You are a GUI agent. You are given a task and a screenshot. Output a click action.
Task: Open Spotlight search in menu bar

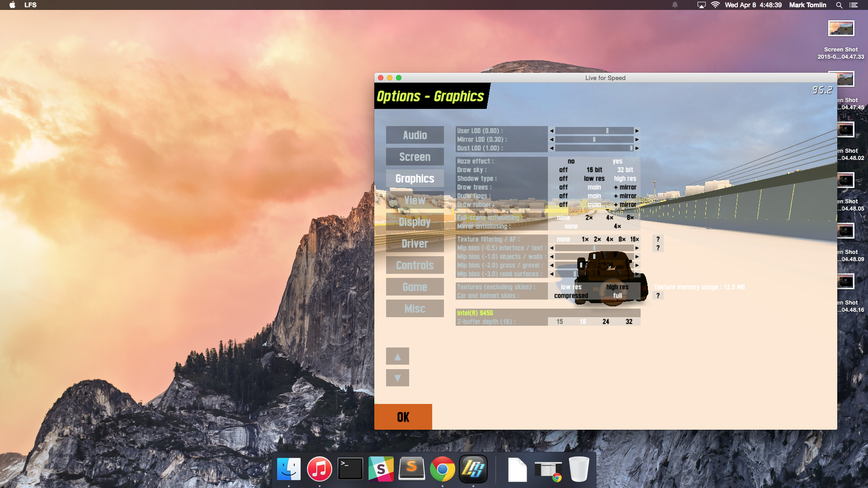(x=839, y=5)
